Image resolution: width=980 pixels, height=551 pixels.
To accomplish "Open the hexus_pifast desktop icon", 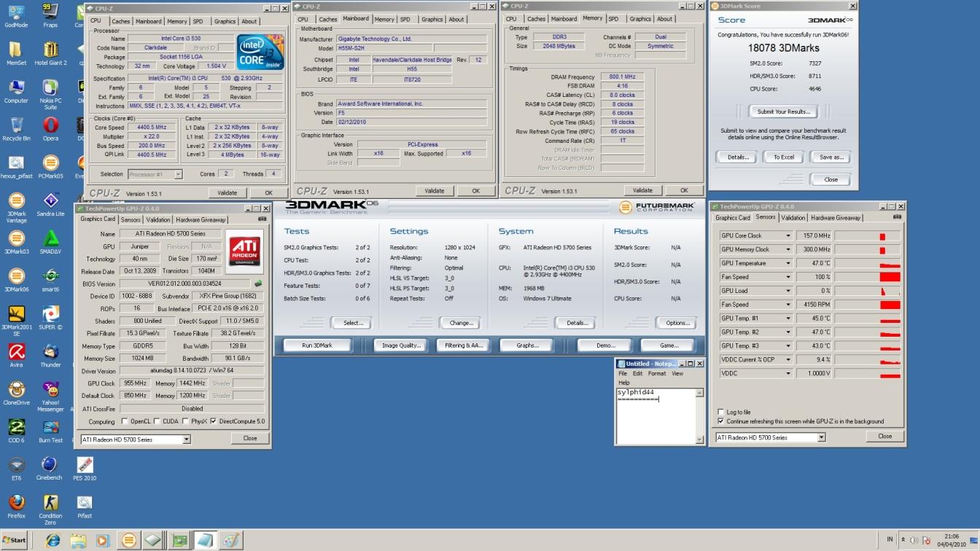I will (15, 167).
